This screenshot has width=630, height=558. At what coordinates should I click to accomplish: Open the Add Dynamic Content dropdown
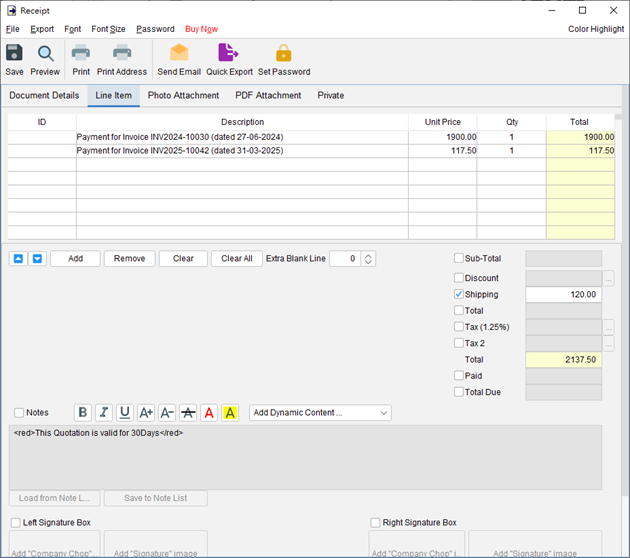tap(320, 413)
